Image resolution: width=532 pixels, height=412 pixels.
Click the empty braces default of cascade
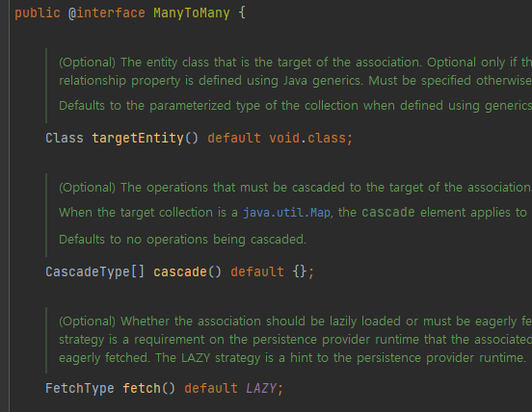click(300, 272)
